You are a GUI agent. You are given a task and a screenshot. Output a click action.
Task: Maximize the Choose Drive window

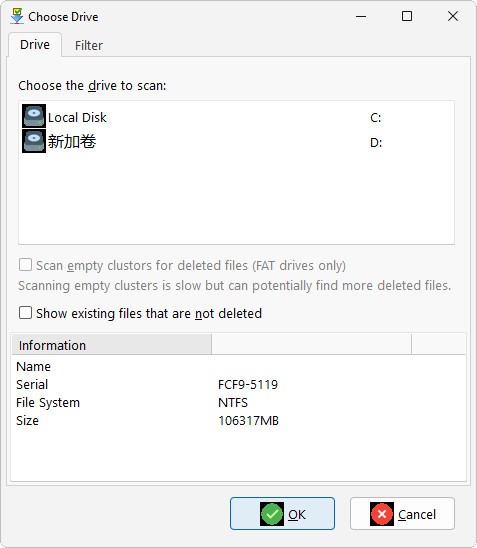click(407, 16)
